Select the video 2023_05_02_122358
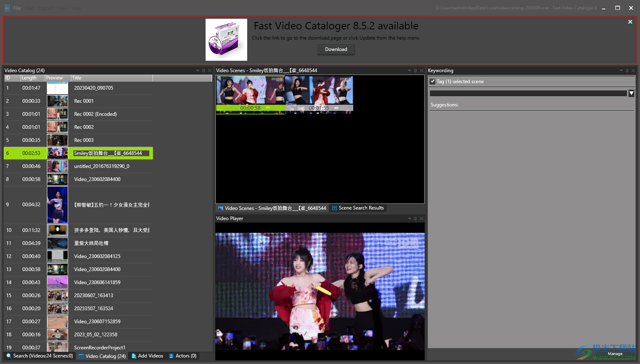This screenshot has width=640, height=364. coord(78,335)
